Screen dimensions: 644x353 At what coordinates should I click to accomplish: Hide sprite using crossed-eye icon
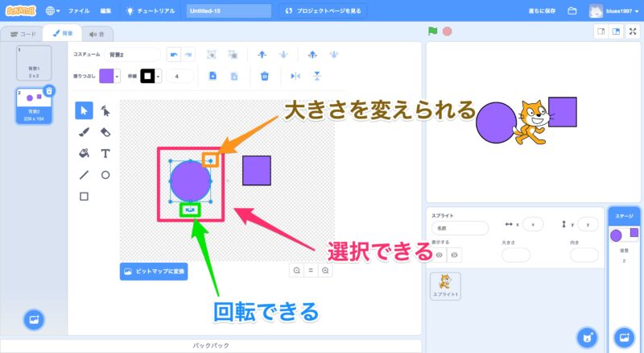(456, 255)
